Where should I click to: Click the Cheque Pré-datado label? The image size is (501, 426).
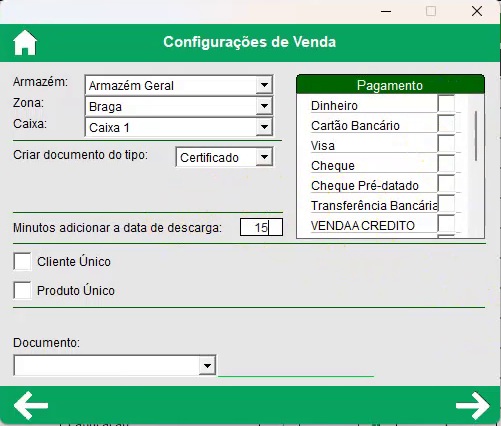tap(365, 186)
